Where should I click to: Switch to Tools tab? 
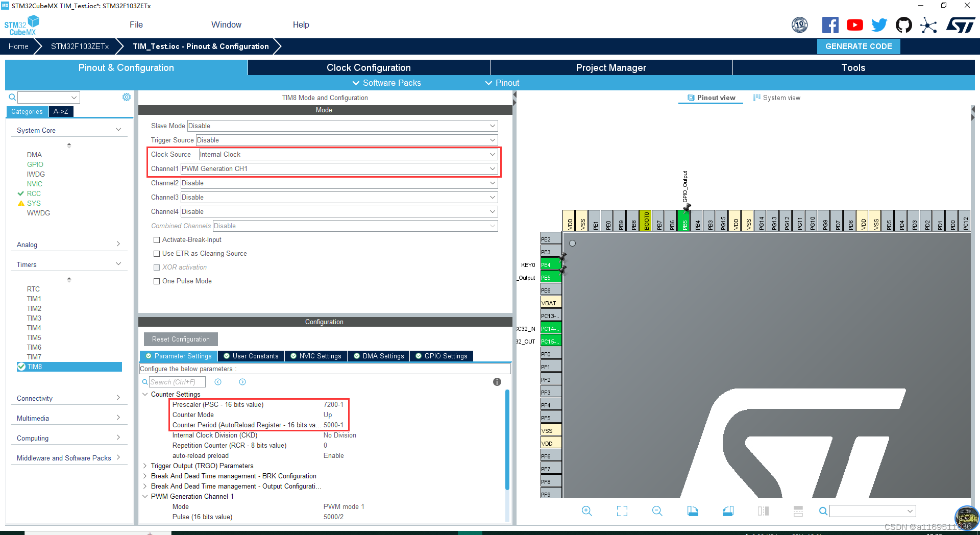coord(853,67)
